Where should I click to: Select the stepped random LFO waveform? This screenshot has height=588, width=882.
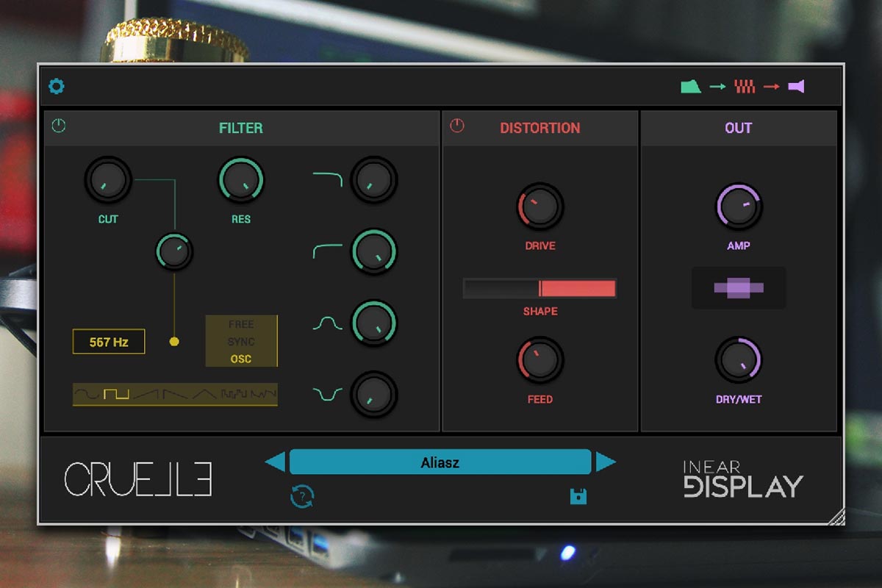click(234, 395)
